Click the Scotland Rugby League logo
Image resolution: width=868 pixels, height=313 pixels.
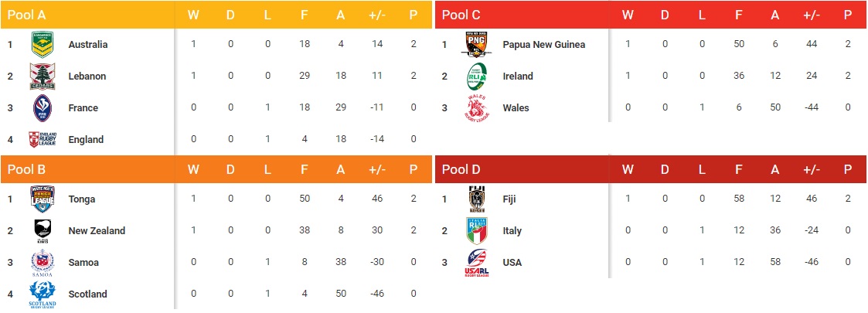click(x=42, y=294)
